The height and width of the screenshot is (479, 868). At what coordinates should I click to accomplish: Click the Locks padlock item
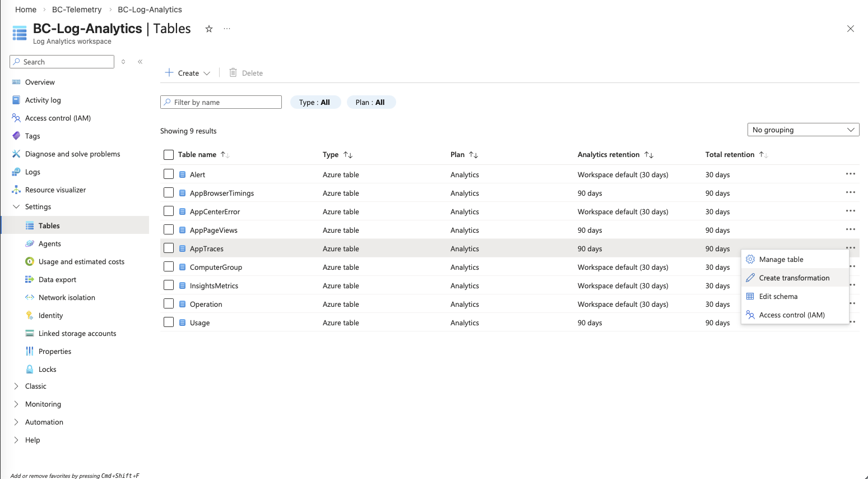[x=47, y=369]
